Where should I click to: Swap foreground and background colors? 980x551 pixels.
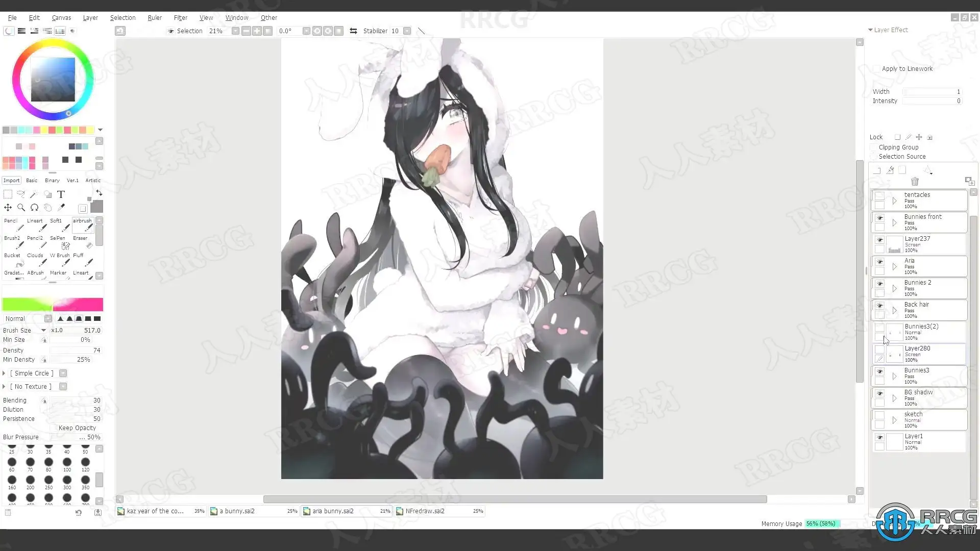tap(99, 193)
